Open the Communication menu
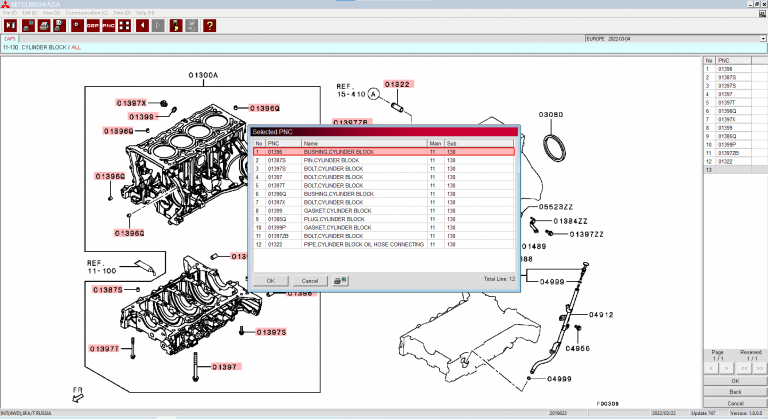 tap(88, 13)
